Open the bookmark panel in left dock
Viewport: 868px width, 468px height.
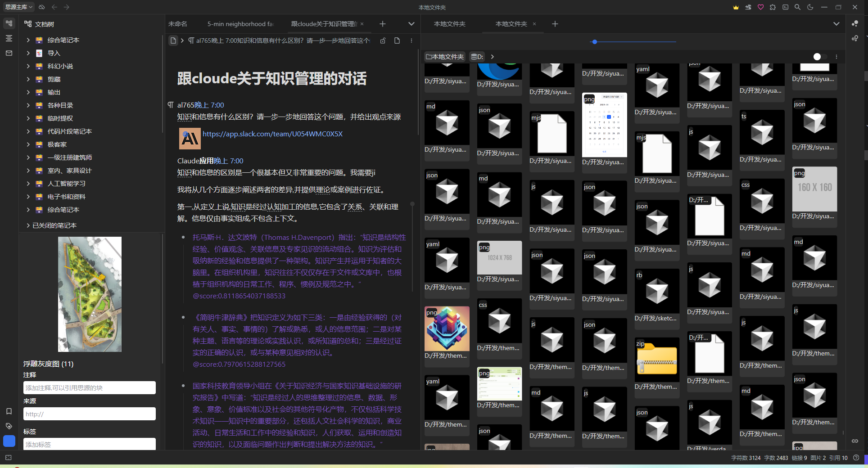click(x=9, y=411)
